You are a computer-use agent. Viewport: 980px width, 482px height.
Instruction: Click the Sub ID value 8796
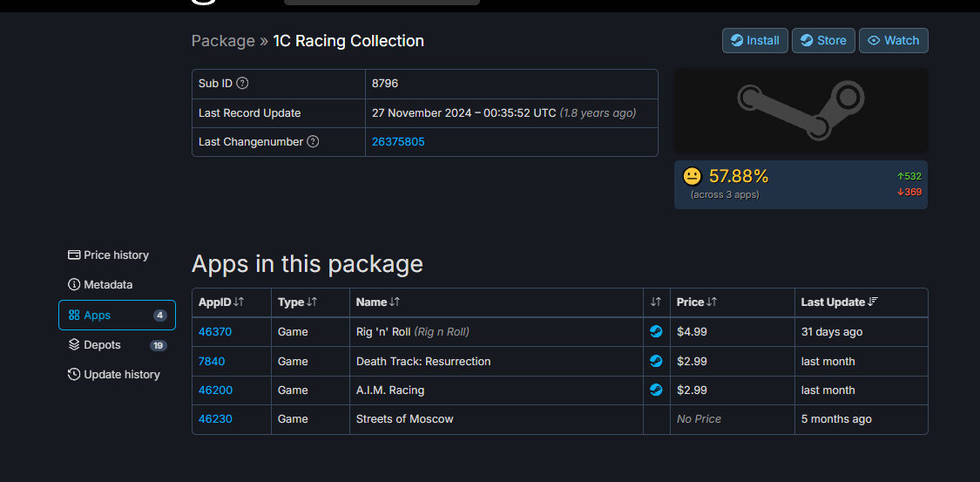click(385, 83)
